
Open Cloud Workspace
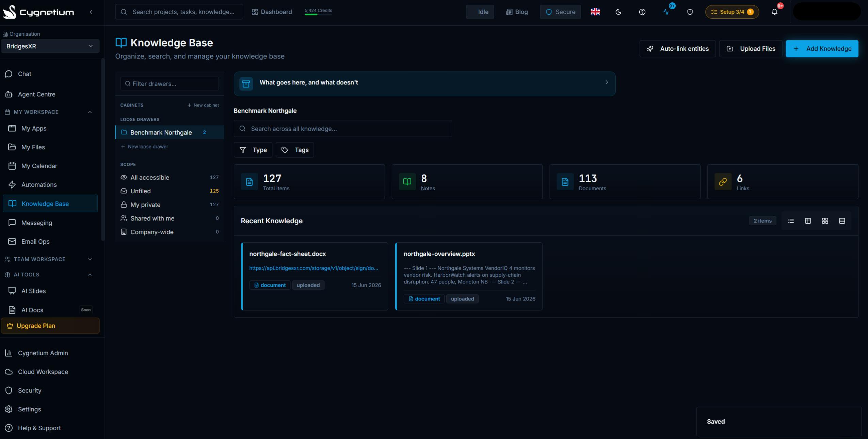(x=50, y=372)
